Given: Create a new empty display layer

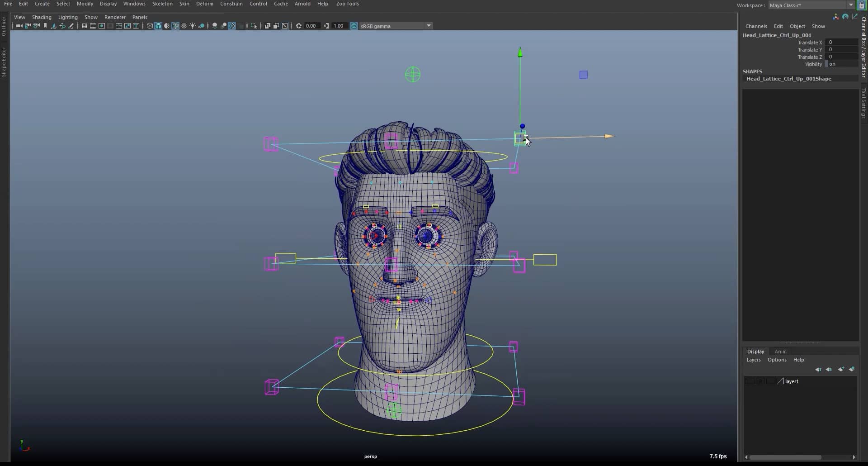Looking at the screenshot, I should [x=840, y=369].
